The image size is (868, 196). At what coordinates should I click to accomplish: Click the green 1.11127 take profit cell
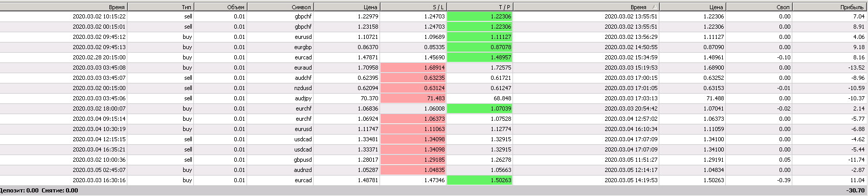point(480,37)
